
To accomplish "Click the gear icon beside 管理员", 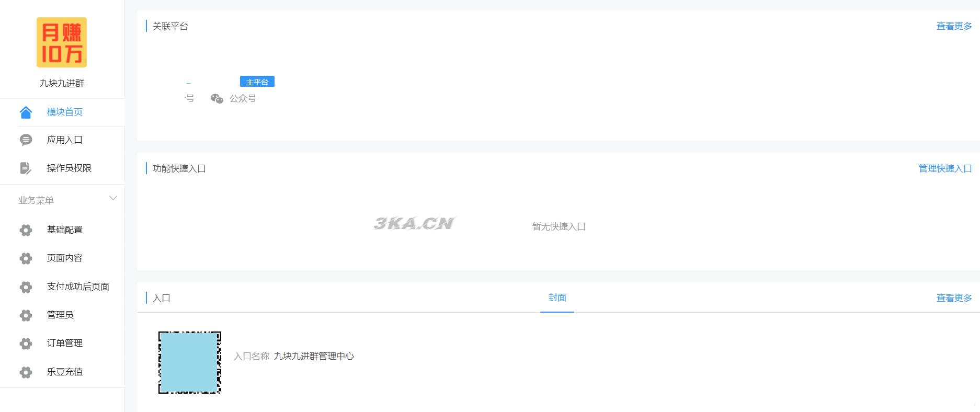I will (26, 315).
